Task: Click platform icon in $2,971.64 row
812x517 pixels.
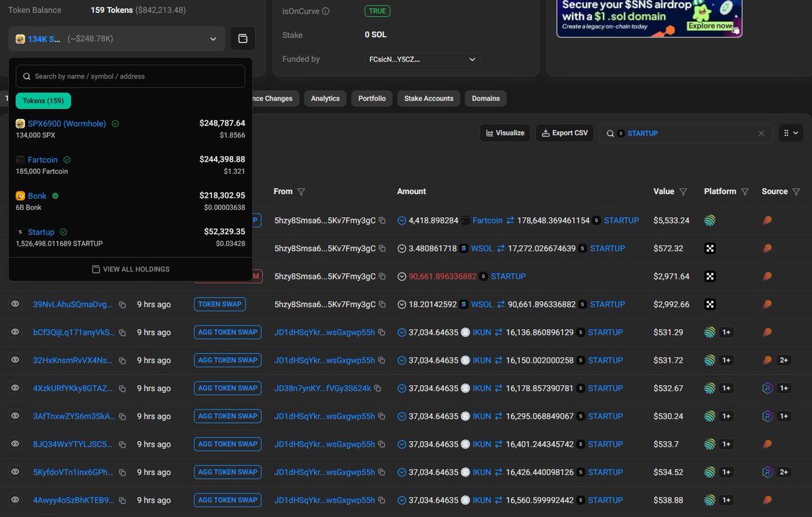Action: point(710,277)
